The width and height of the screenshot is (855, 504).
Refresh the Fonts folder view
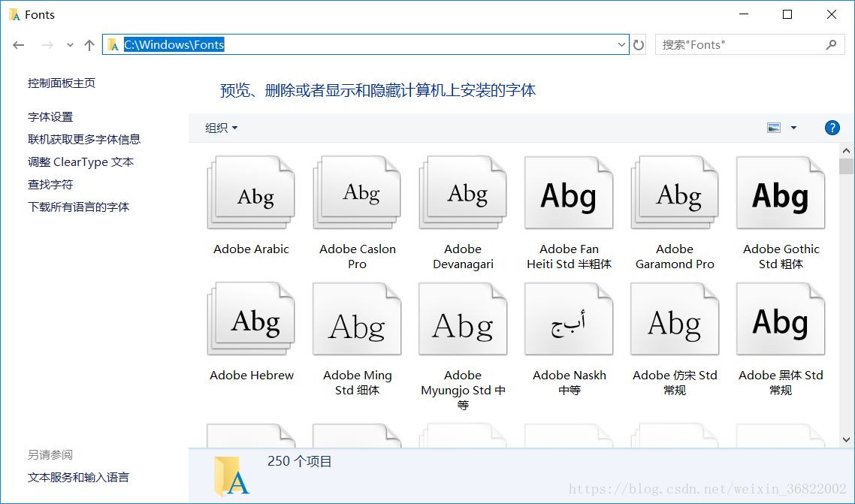coord(639,44)
